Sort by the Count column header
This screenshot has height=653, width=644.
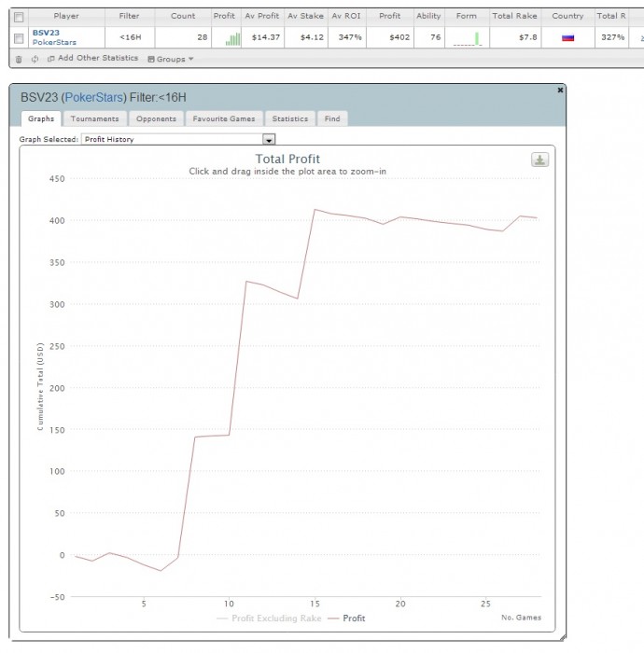click(183, 16)
